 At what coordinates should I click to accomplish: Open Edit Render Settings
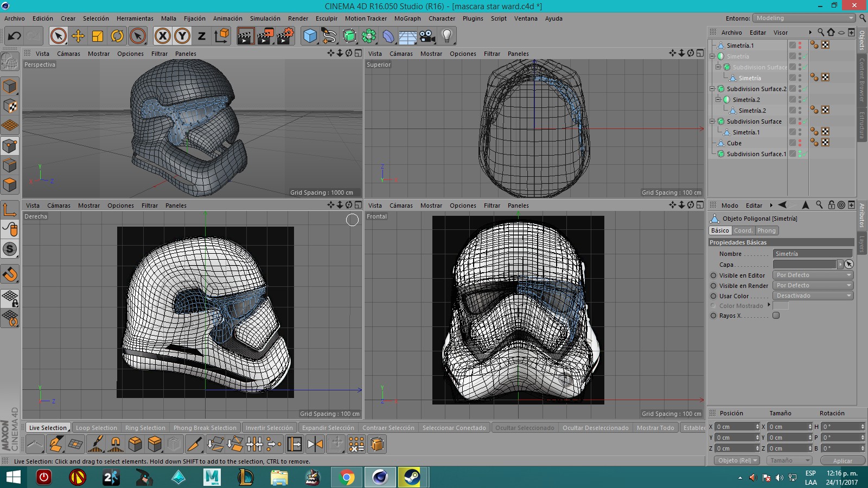(x=285, y=36)
